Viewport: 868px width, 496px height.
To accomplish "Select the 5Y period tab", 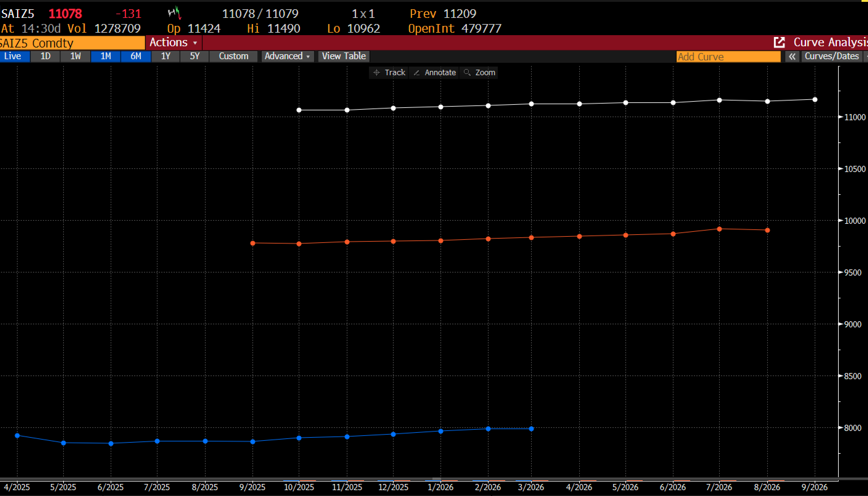I will point(194,56).
